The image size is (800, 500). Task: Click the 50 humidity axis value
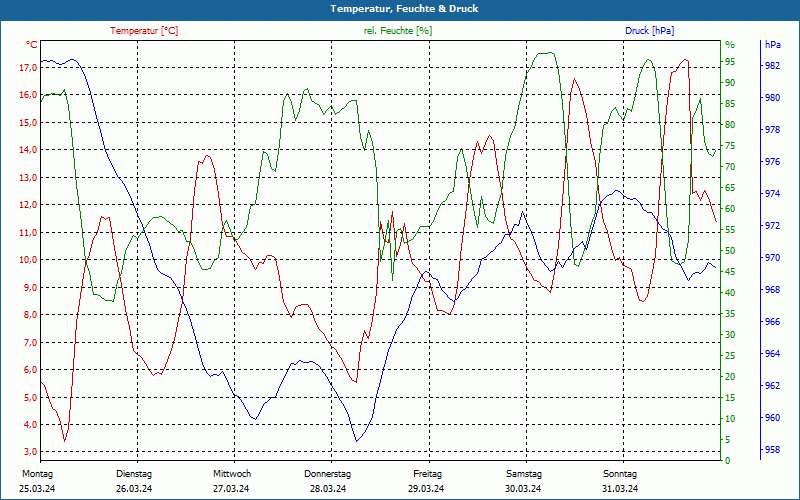[x=730, y=251]
